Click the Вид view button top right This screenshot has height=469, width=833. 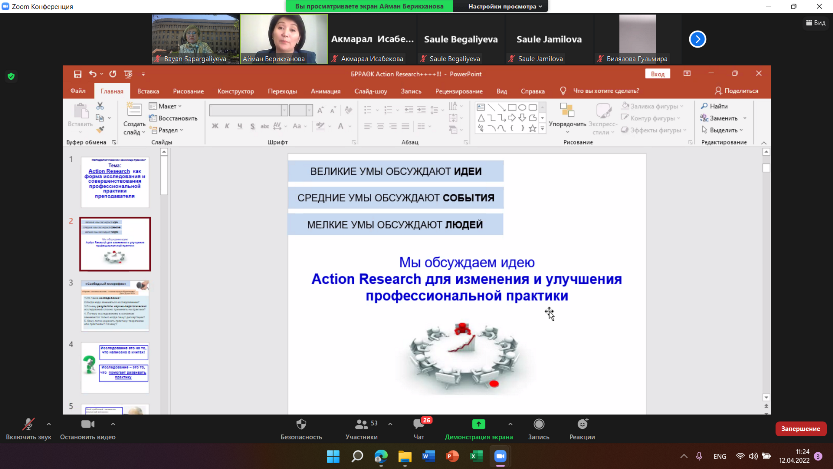click(x=657, y=74)
